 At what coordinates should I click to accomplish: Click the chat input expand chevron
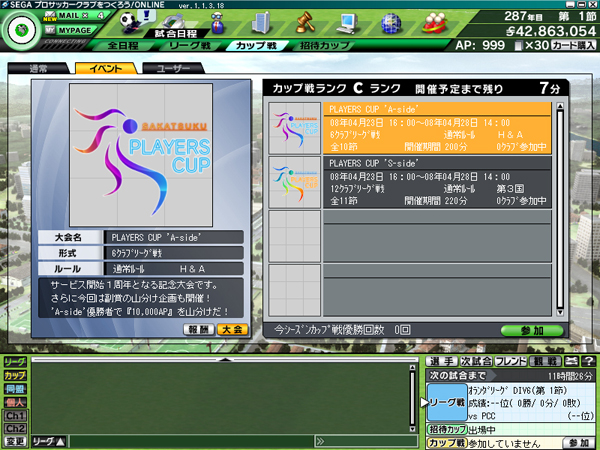320,440
